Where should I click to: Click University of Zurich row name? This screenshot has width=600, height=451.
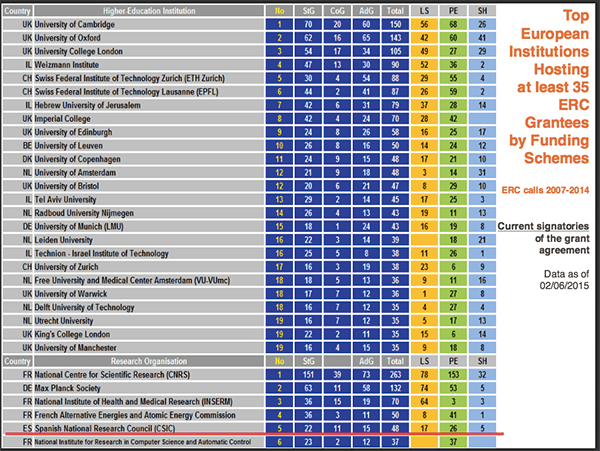click(x=67, y=267)
